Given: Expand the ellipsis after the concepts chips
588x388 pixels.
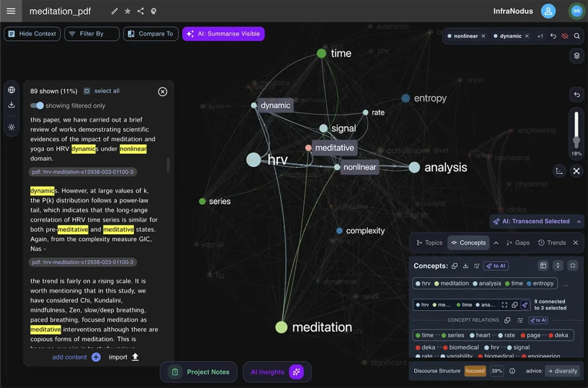Looking at the screenshot, I should (566, 284).
